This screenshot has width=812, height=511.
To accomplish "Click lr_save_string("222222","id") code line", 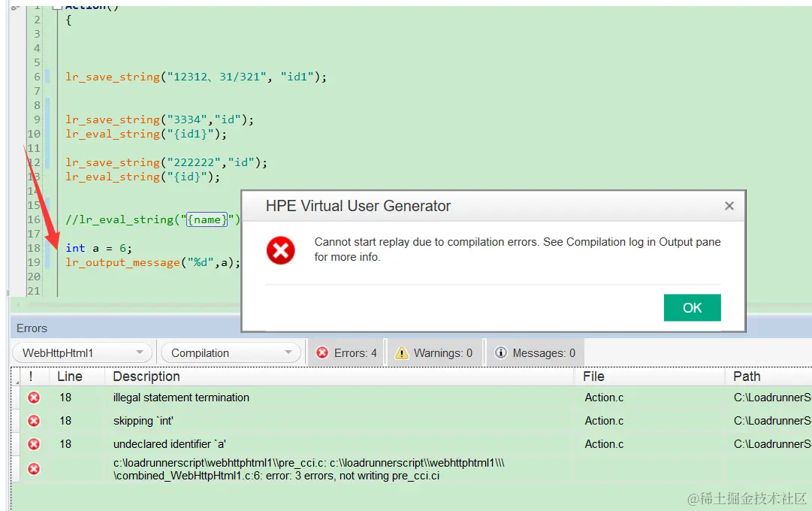I will point(166,163).
